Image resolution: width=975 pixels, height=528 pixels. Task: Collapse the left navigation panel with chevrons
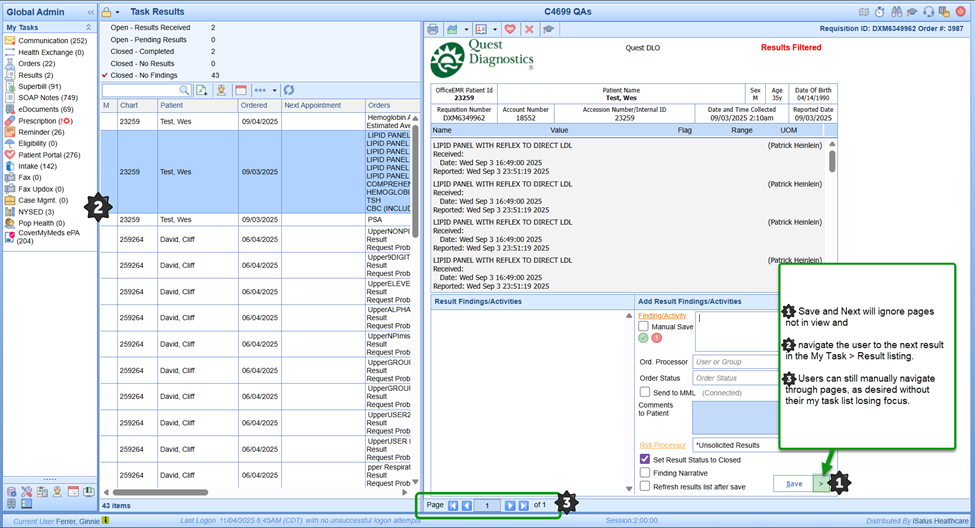(x=91, y=12)
